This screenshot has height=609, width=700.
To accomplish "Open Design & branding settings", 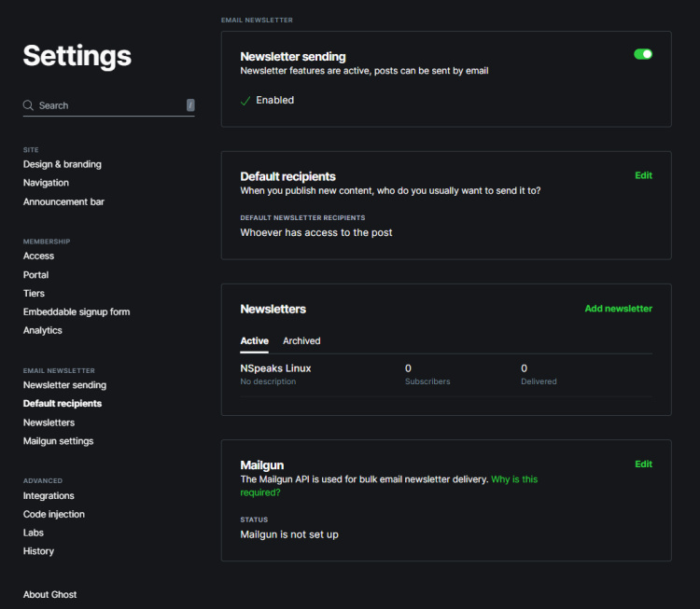I will click(63, 164).
